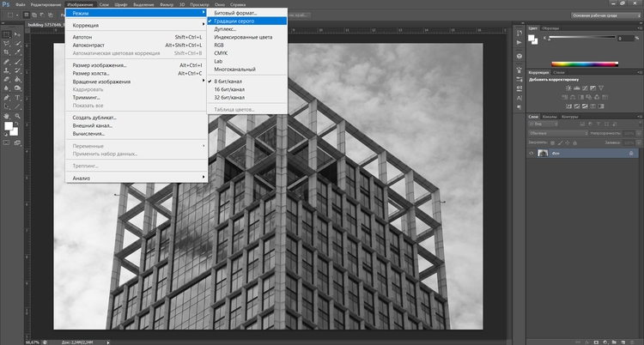This screenshot has width=644, height=345.
Task: Select the Hand tool
Action: click(6, 115)
